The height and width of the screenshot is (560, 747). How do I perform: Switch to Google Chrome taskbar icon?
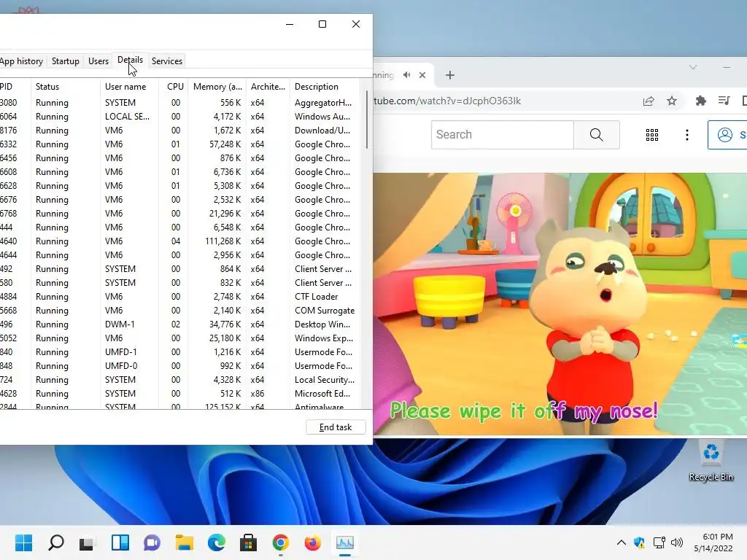[x=281, y=542]
